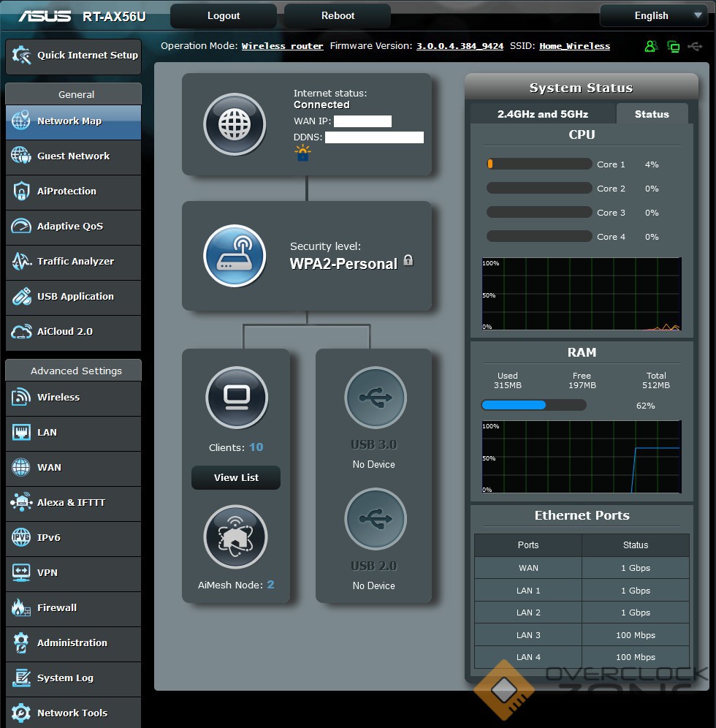716x728 pixels.
Task: Click the RAM usage progress bar
Action: [x=533, y=405]
